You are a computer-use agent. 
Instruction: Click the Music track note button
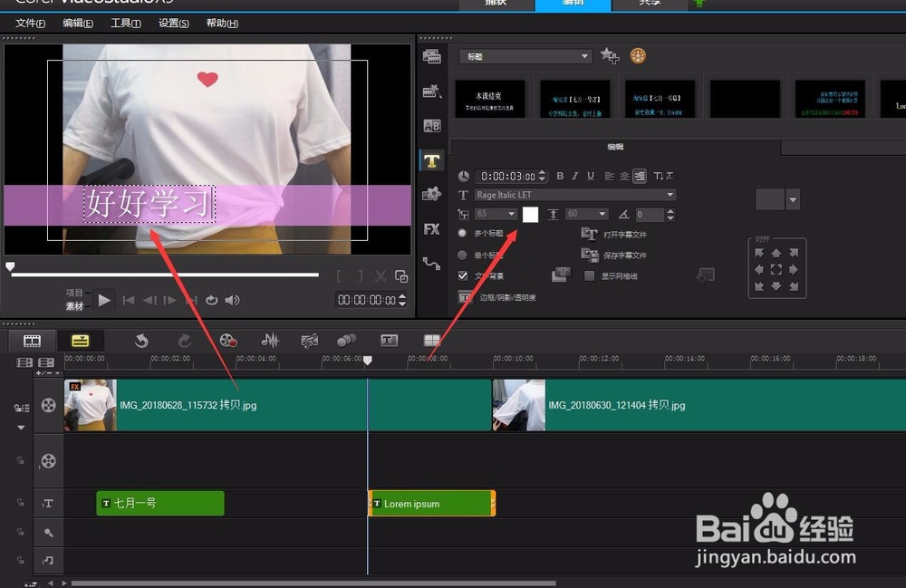point(49,560)
